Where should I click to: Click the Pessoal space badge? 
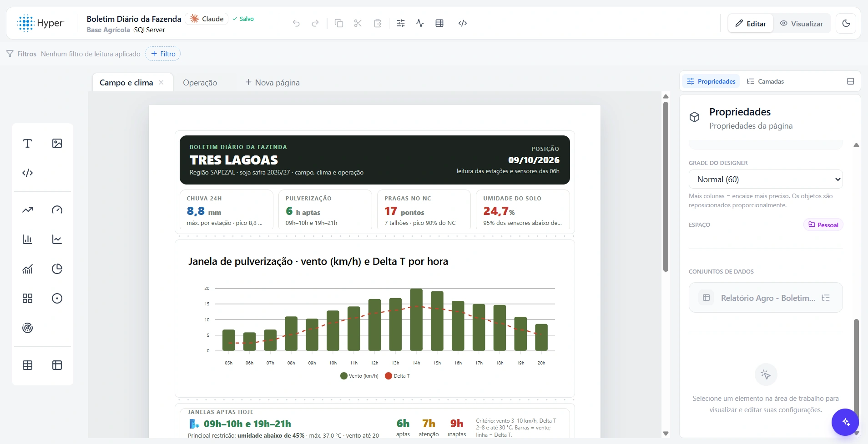(x=823, y=225)
